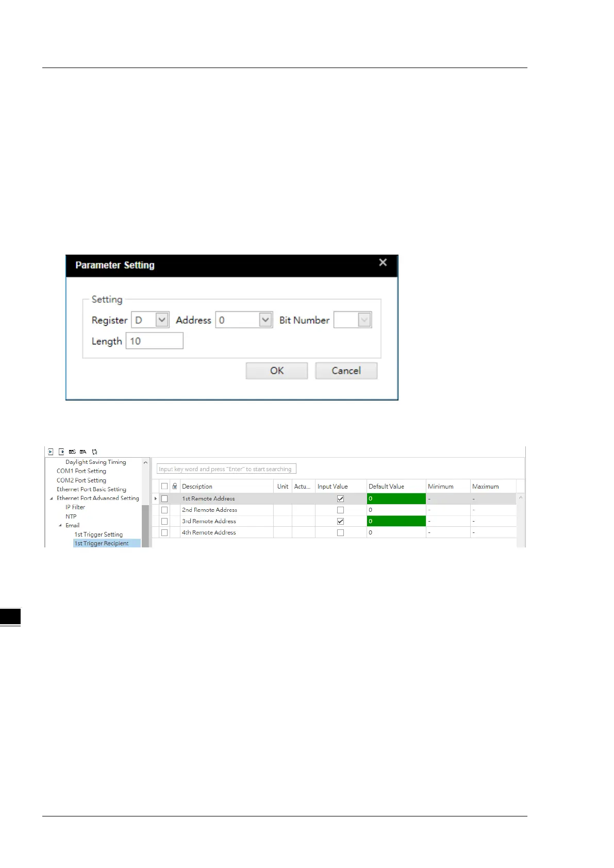Select IP Filter in tree
The width and height of the screenshot is (614, 868).
75,507
